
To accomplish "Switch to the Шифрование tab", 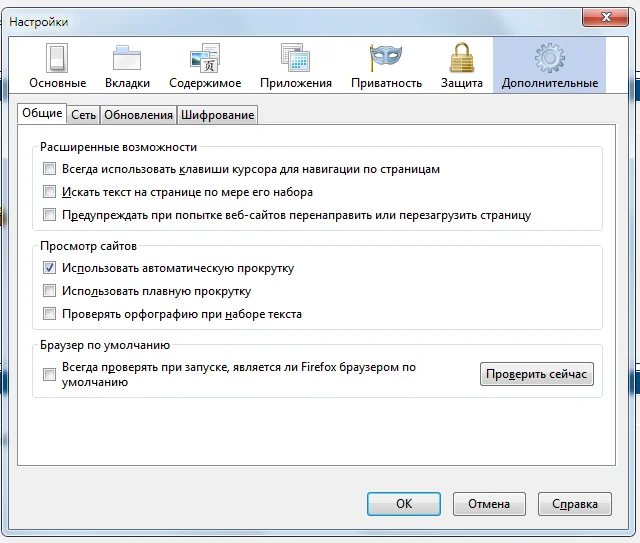I will click(218, 115).
